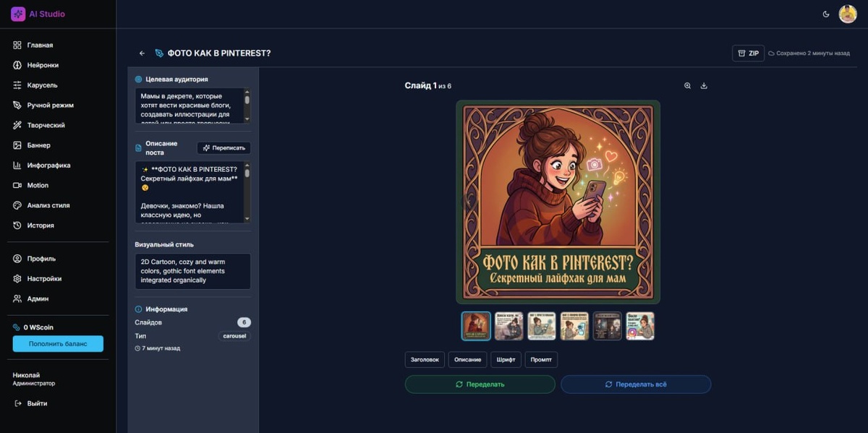Click the cloud saved status icon

click(x=771, y=53)
